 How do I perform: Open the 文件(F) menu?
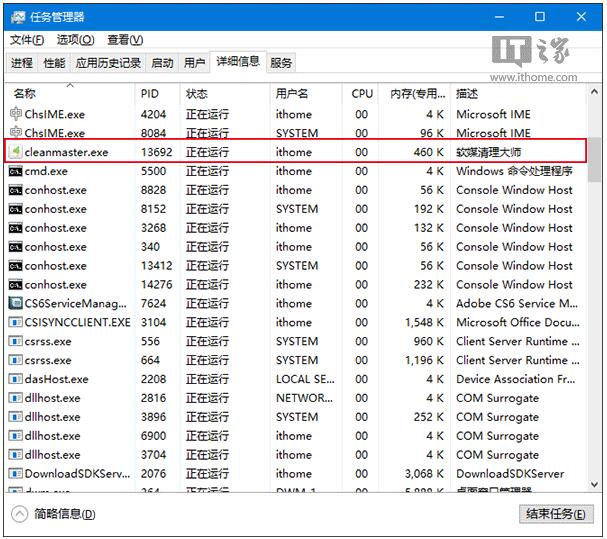[27, 40]
